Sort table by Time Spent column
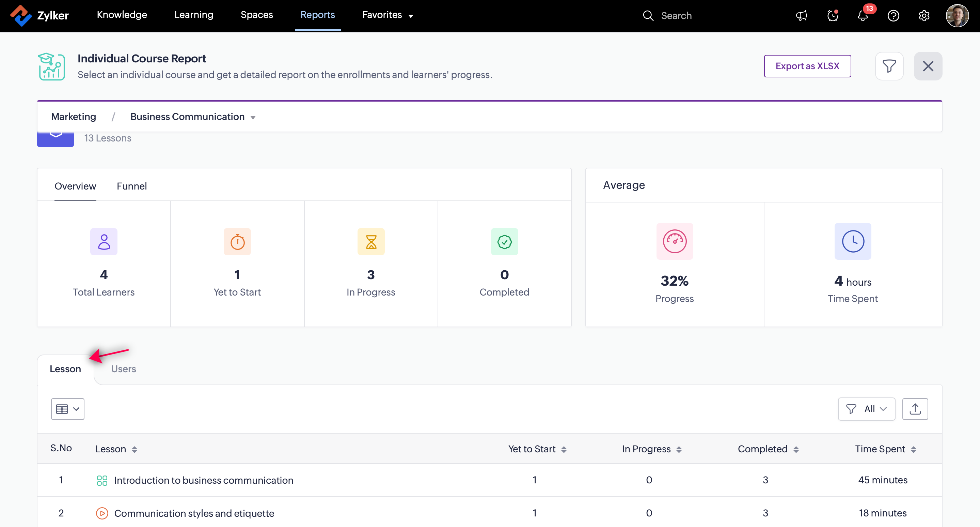 886,449
